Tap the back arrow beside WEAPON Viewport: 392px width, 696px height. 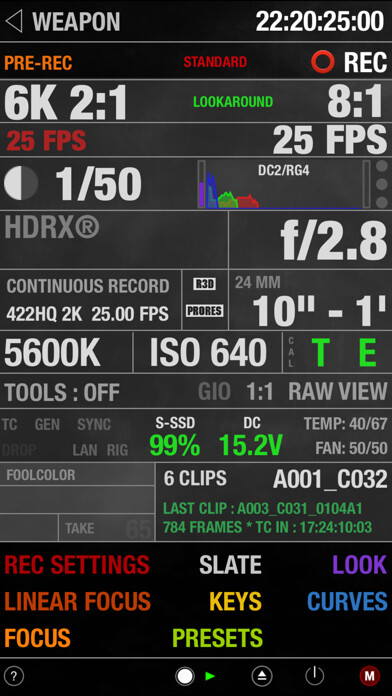(14, 21)
